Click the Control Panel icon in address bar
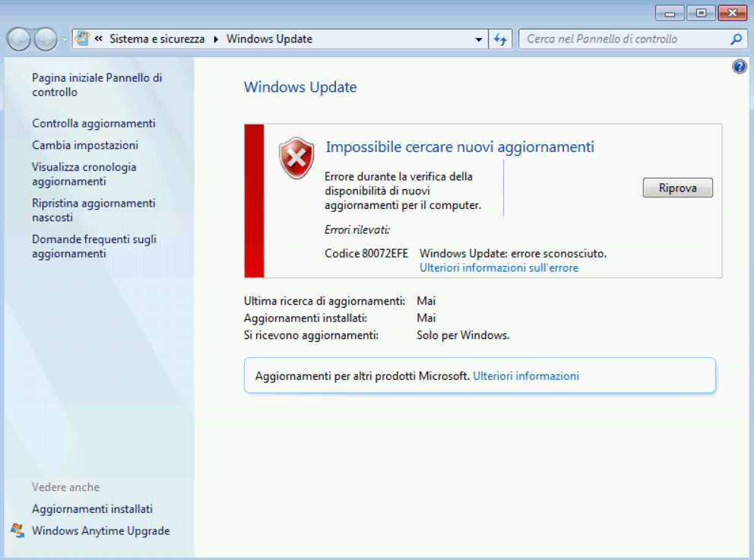 click(x=83, y=39)
